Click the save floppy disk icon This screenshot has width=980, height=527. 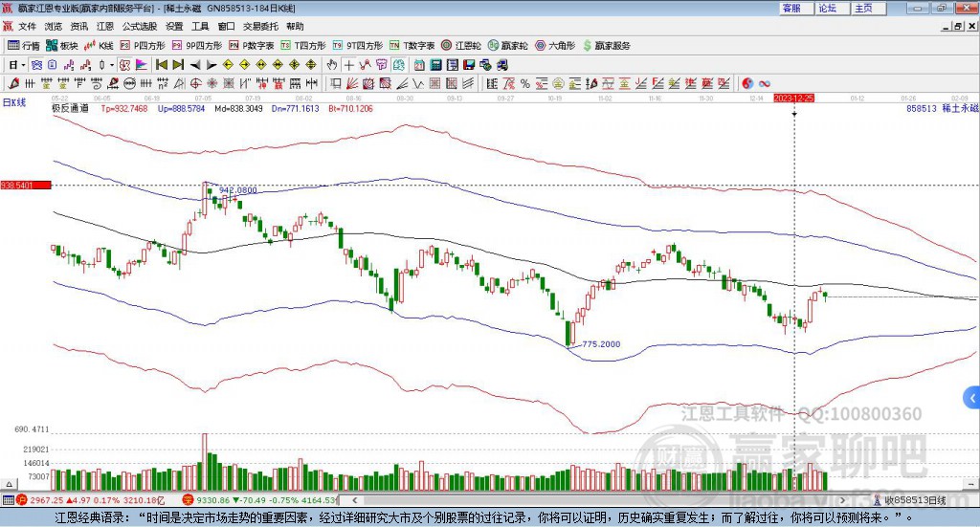click(x=469, y=65)
